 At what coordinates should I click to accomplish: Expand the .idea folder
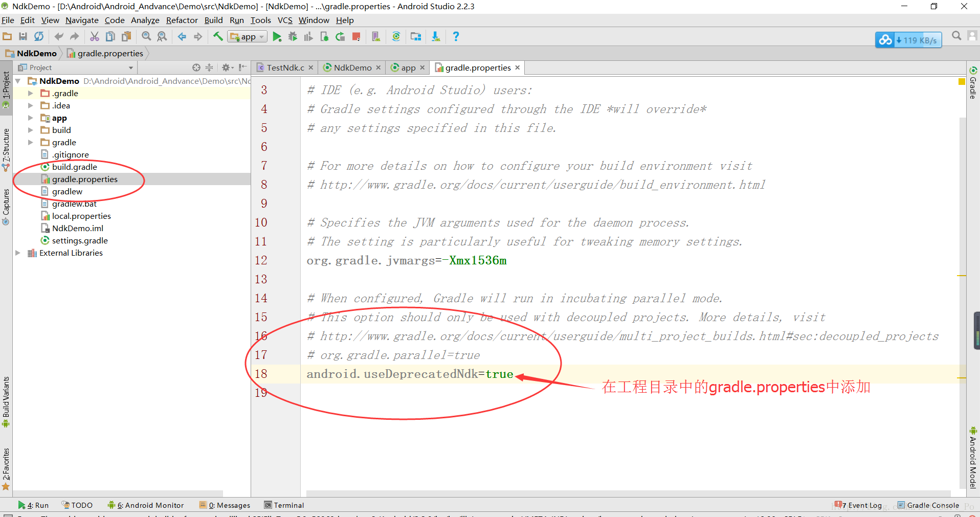coord(30,105)
